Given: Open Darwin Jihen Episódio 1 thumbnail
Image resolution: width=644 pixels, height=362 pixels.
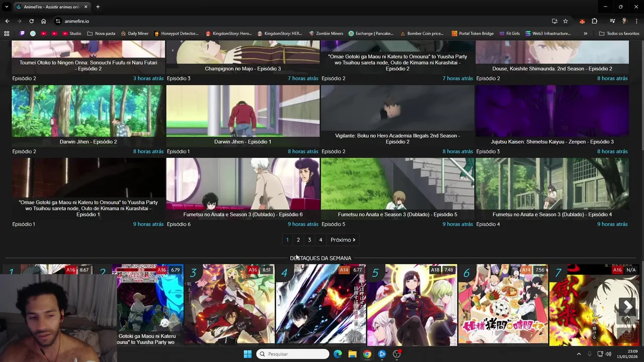Looking at the screenshot, I should click(243, 116).
